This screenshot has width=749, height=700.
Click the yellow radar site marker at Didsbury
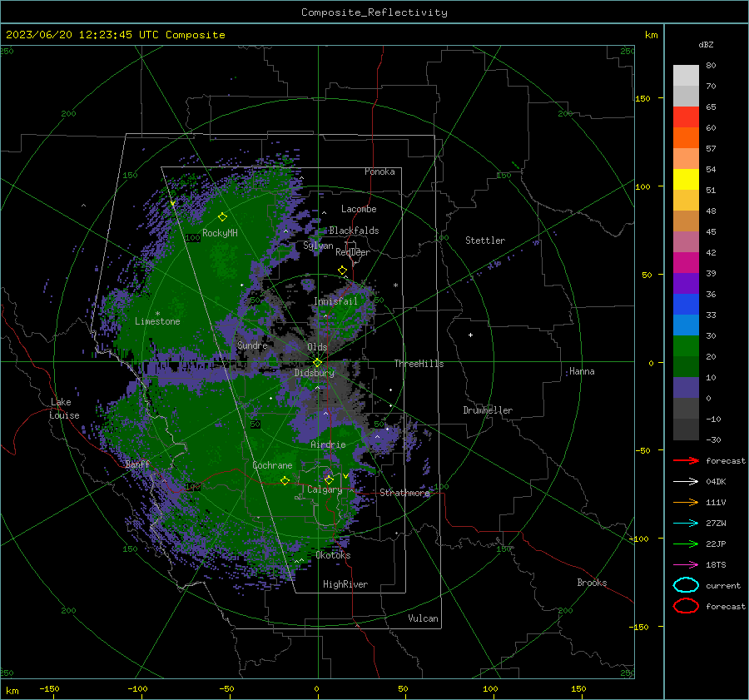(318, 362)
